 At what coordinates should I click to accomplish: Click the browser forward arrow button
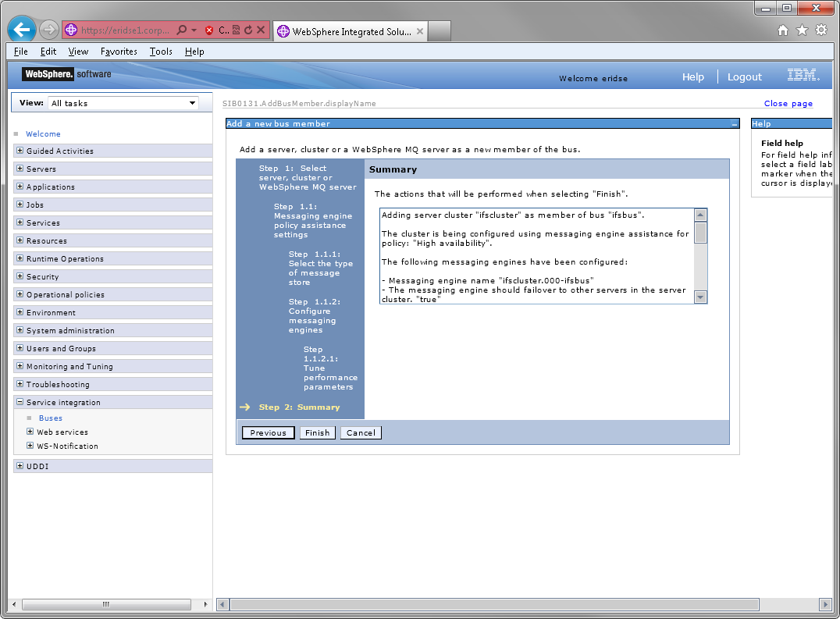(49, 30)
